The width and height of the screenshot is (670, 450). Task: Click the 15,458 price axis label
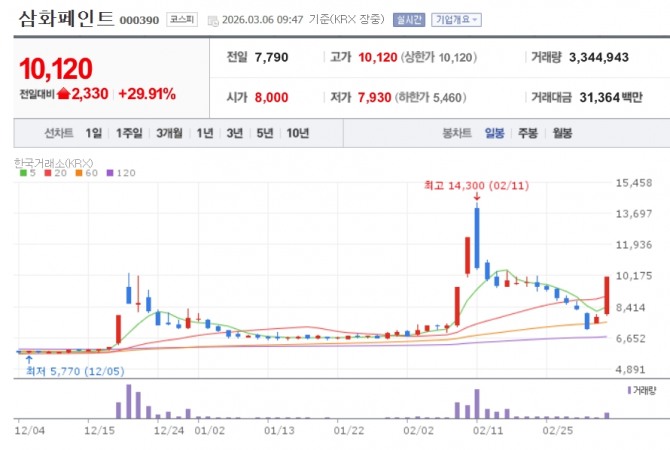pyautogui.click(x=634, y=183)
